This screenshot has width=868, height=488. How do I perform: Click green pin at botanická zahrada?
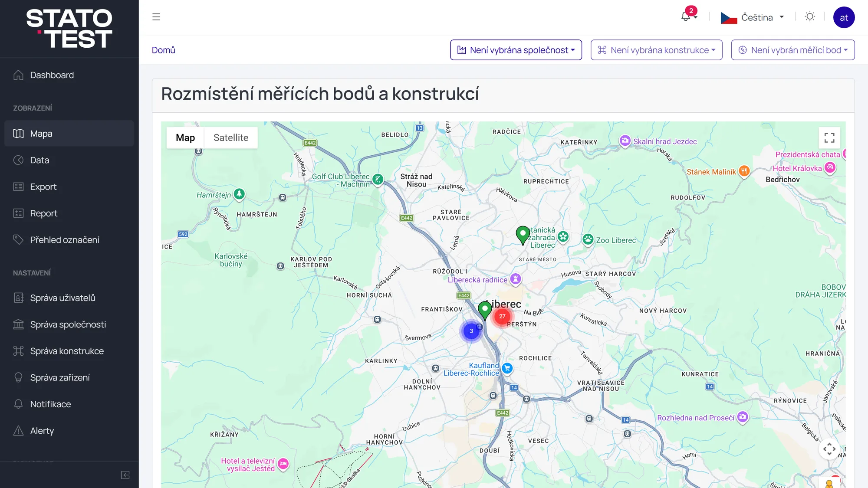click(523, 235)
